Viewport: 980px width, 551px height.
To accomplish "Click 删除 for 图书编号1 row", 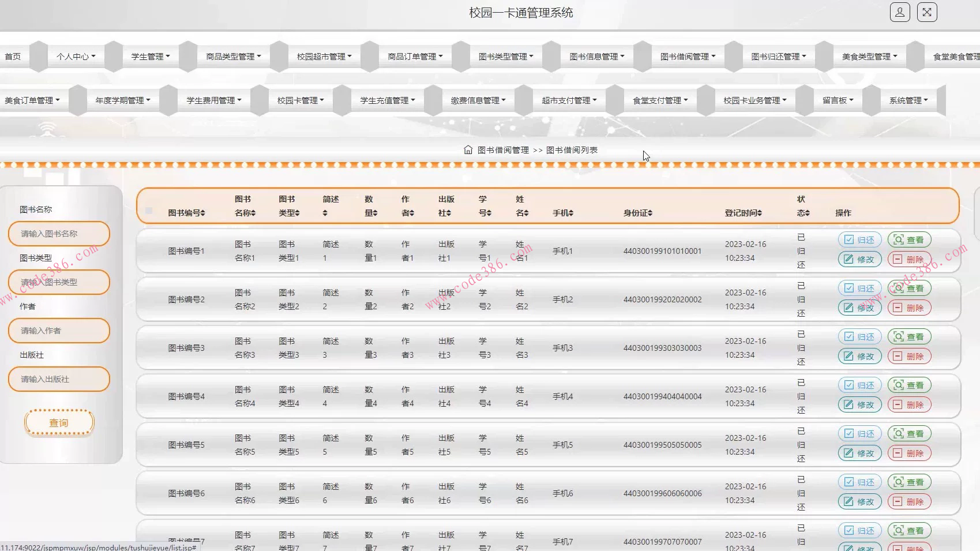I will click(909, 260).
